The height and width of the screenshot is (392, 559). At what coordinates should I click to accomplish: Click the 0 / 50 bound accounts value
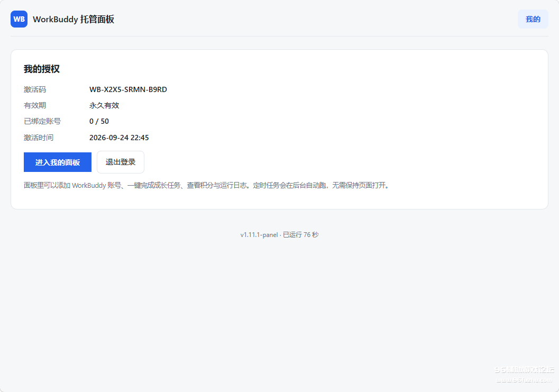click(99, 121)
